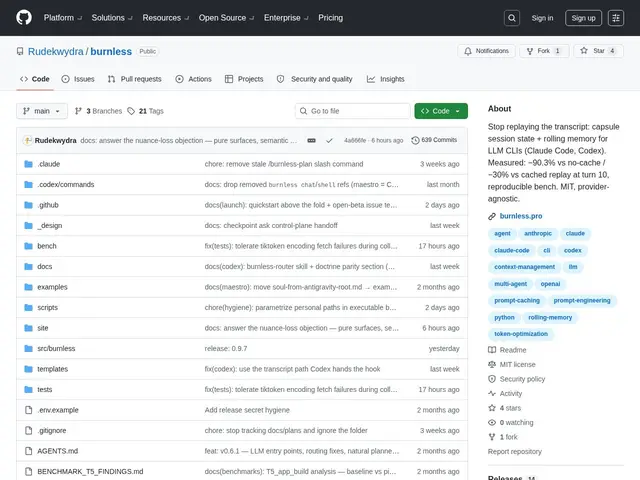
Task: Click the templates folder icon
Action: tap(28, 369)
